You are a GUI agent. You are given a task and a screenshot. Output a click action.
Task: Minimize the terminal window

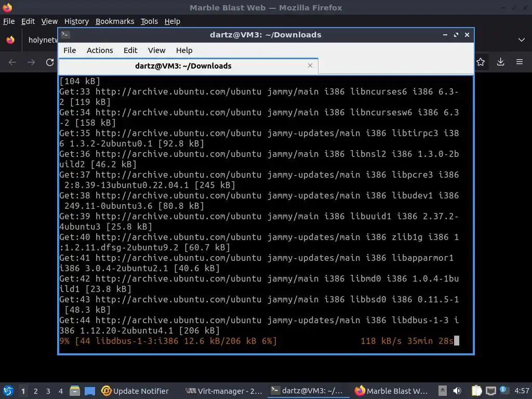445,35
